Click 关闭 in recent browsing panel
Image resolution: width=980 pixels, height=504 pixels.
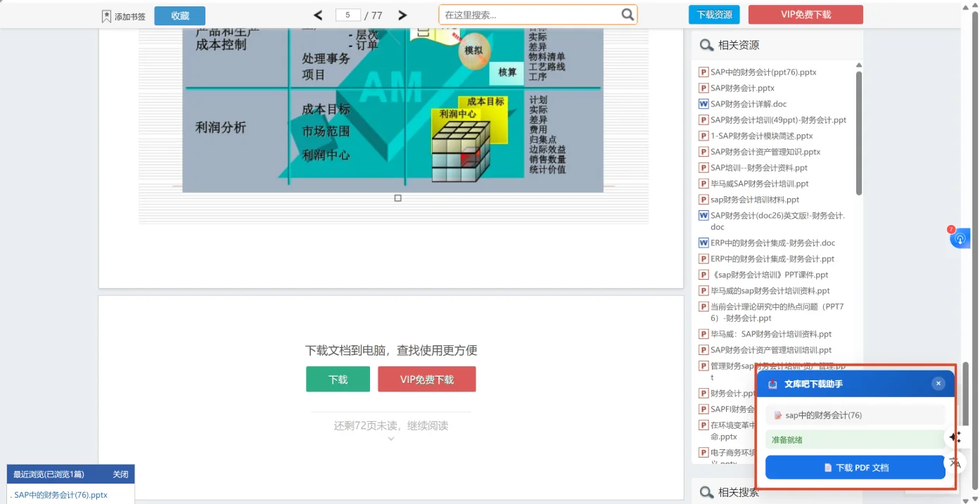[x=120, y=474]
